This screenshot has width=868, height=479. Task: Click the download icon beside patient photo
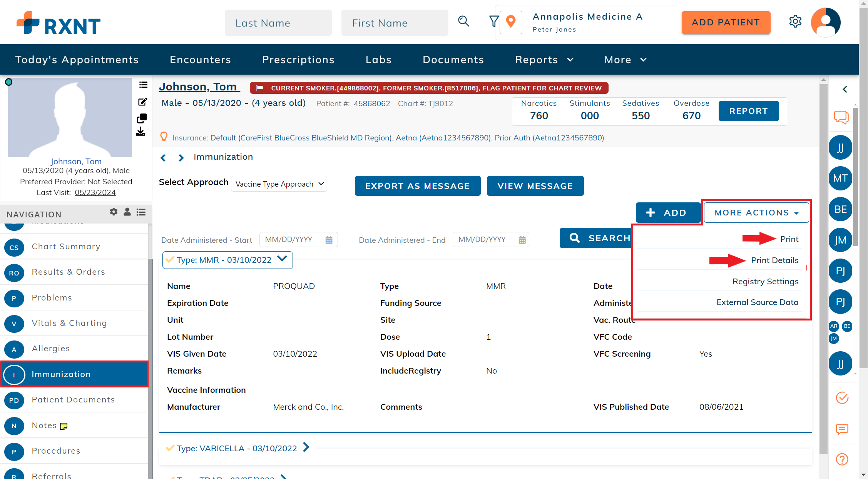point(140,132)
